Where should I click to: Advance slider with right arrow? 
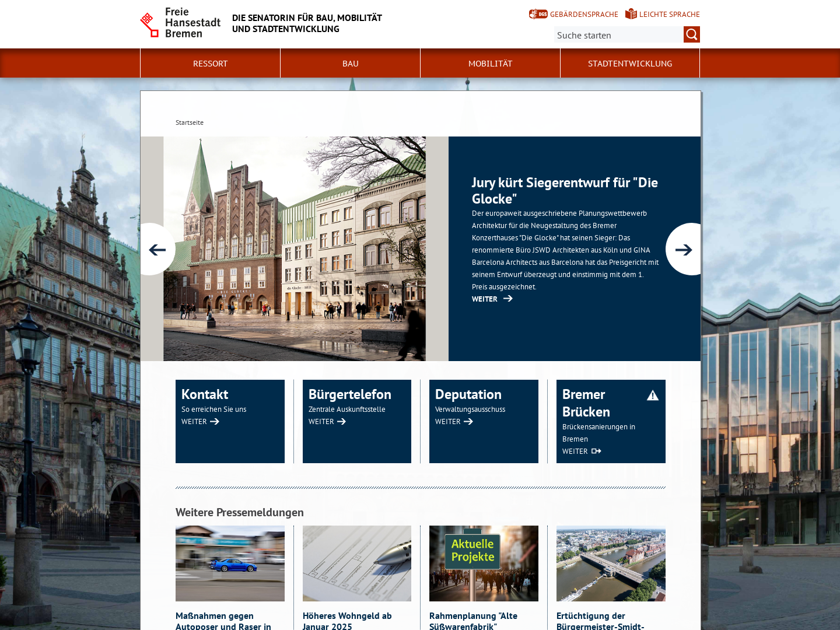(x=684, y=250)
